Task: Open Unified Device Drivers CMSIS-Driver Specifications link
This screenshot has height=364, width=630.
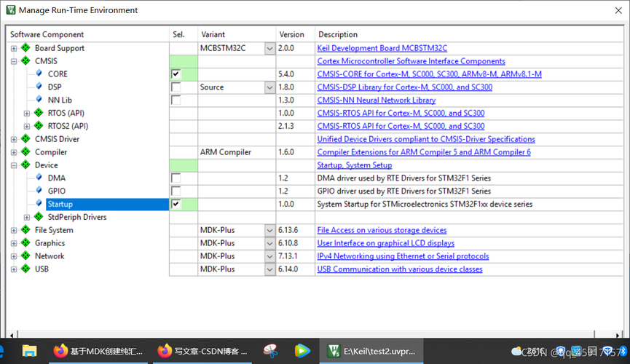Action: click(426, 139)
